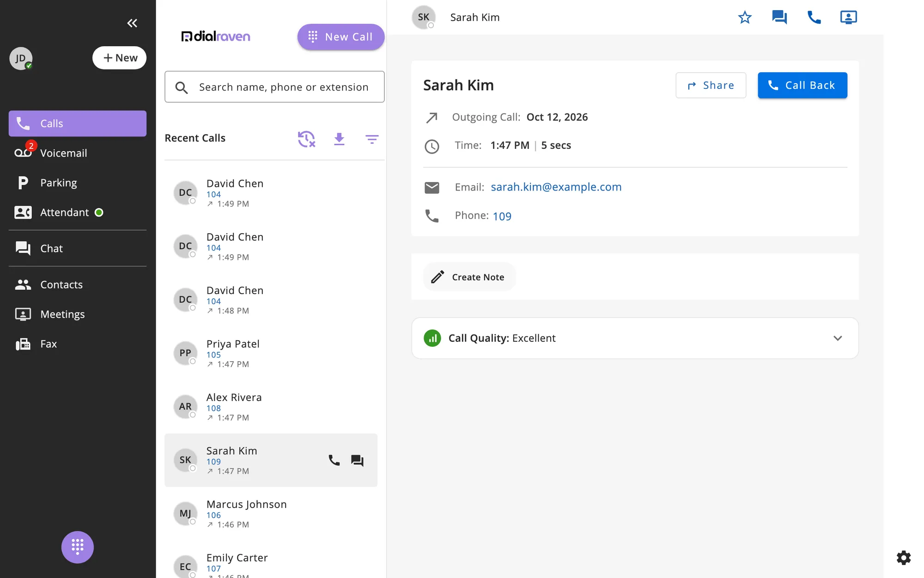924x578 pixels.
Task: Click the Sarah Kim list avatar SK
Action: pyautogui.click(x=185, y=460)
